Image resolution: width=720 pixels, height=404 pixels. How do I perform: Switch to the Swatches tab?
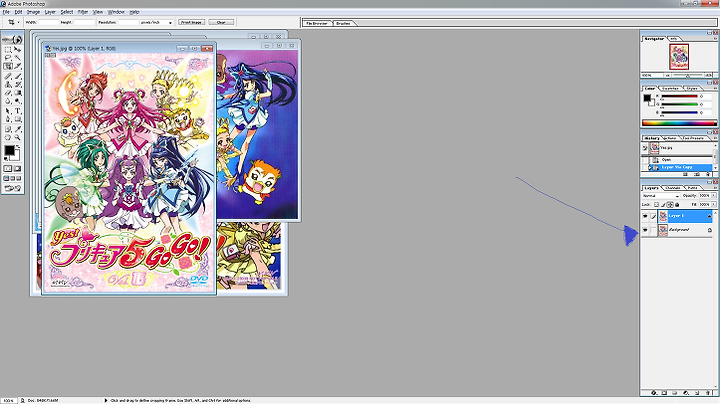point(671,88)
